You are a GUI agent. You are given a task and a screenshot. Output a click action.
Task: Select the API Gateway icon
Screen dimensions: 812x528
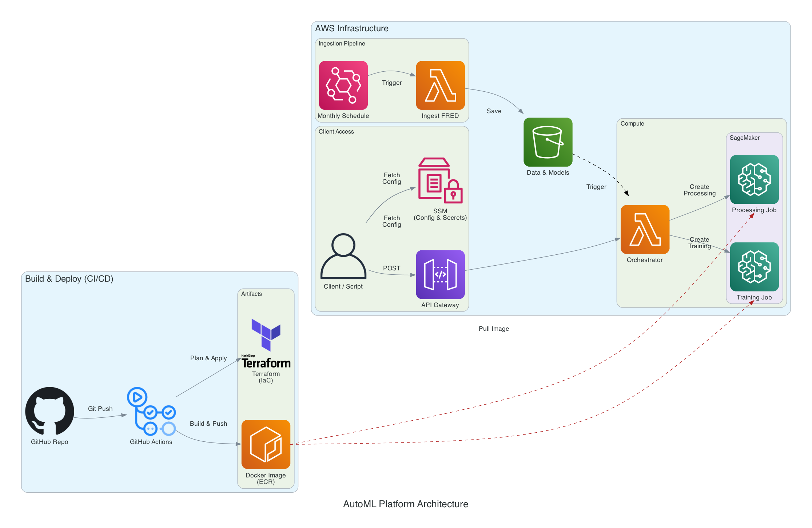(440, 274)
